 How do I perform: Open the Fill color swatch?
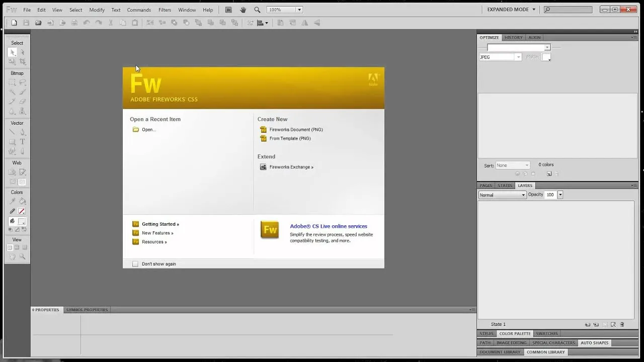point(22,221)
